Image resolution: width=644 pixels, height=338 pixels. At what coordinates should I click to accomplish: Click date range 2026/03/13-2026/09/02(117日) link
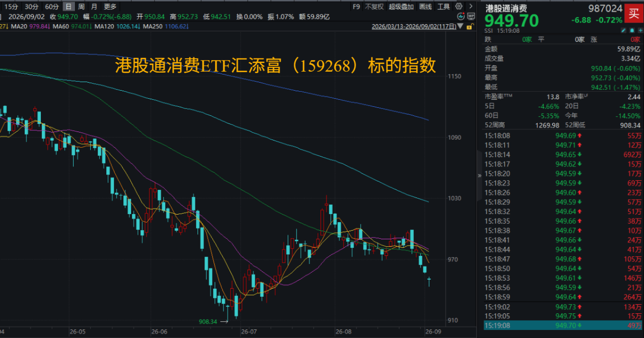point(414,27)
